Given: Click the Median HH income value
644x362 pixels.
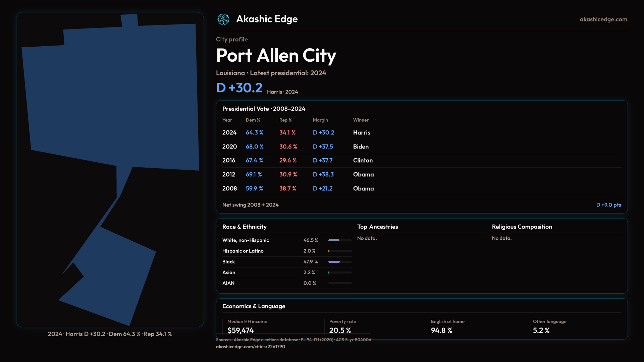Looking at the screenshot, I should (x=240, y=330).
